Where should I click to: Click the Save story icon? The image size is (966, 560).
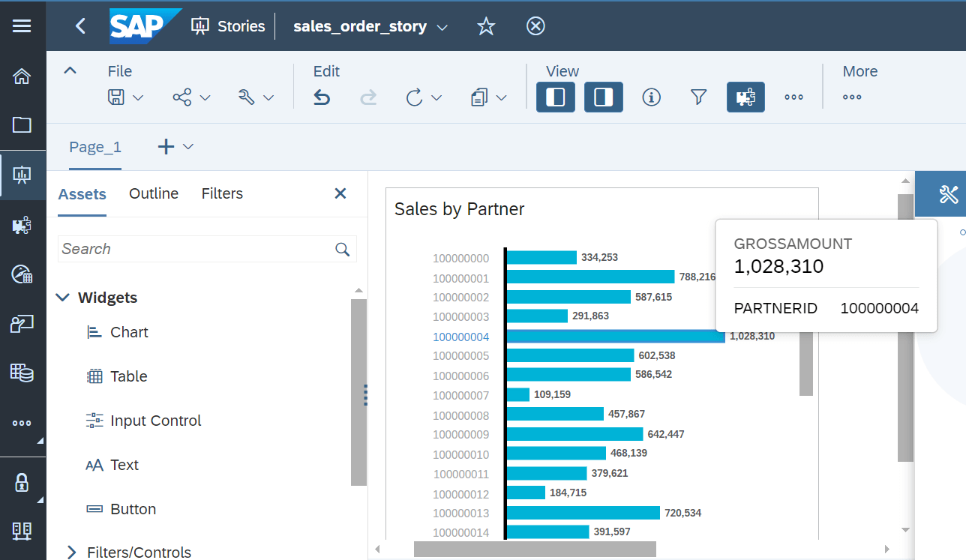[118, 97]
